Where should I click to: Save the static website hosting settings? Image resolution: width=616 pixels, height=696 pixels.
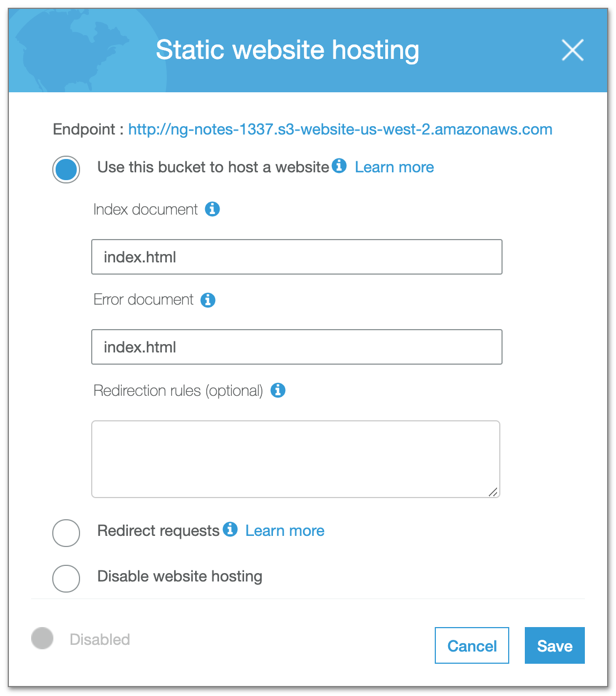tap(554, 645)
